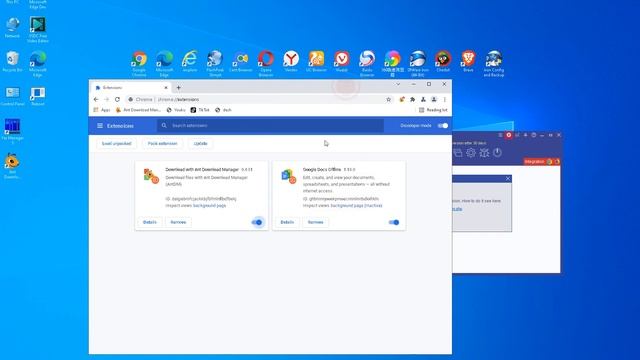Click the magnifier icon in extensions search
640x360 pixels.
[x=164, y=126]
